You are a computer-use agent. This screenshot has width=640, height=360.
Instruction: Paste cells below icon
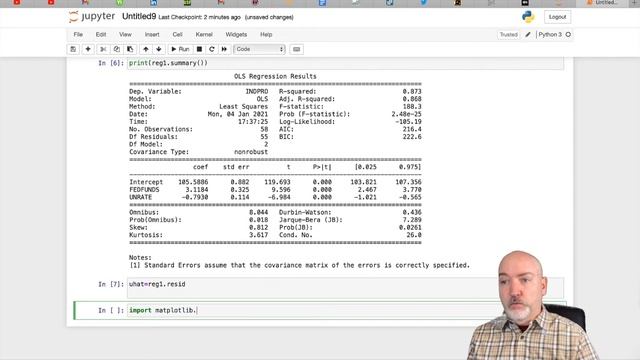130,49
